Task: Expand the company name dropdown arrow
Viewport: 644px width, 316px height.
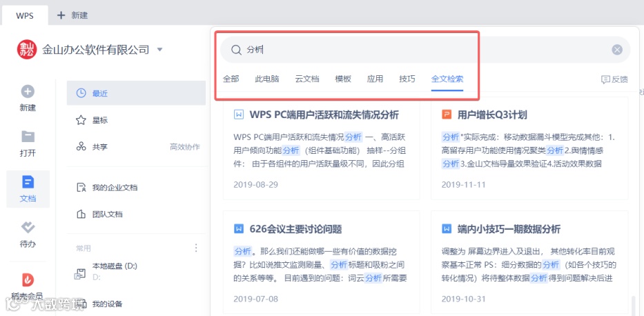Action: point(159,50)
